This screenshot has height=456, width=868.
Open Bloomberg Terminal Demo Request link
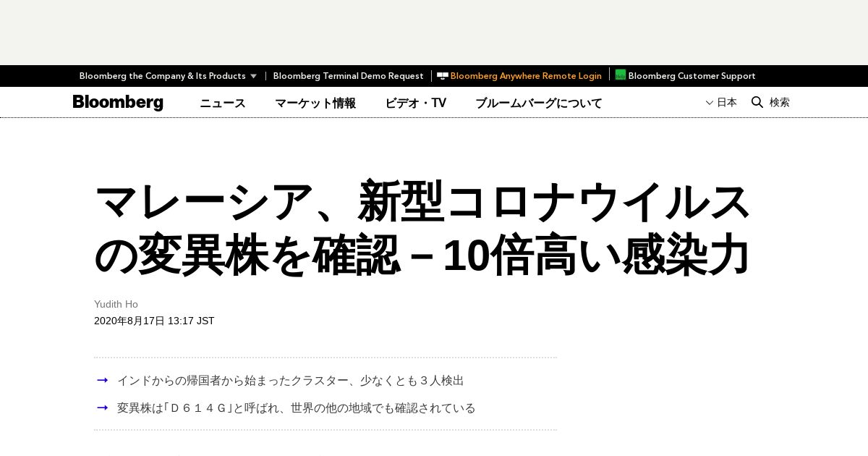click(x=348, y=76)
